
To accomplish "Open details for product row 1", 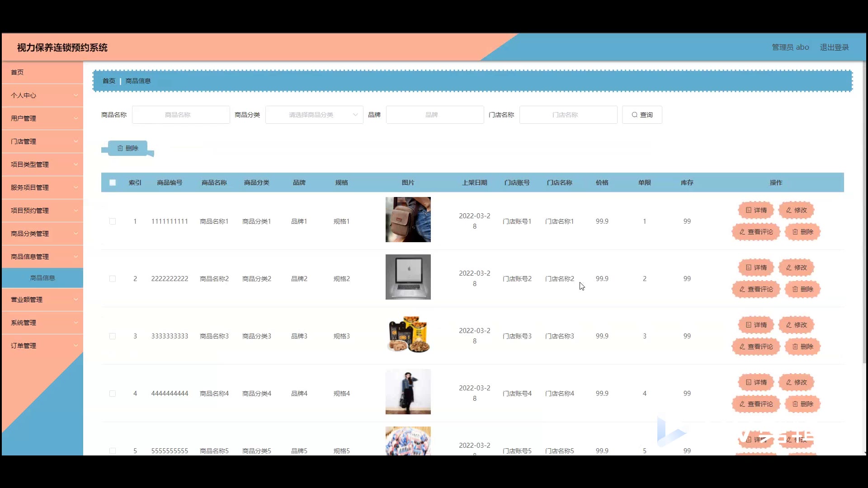I will point(756,210).
